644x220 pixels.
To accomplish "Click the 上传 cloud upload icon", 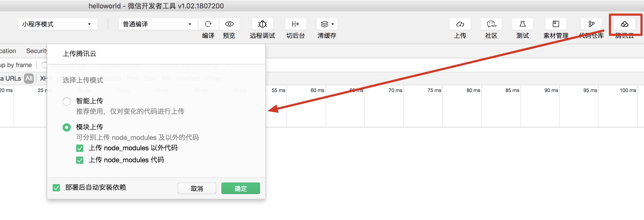I will tap(460, 24).
